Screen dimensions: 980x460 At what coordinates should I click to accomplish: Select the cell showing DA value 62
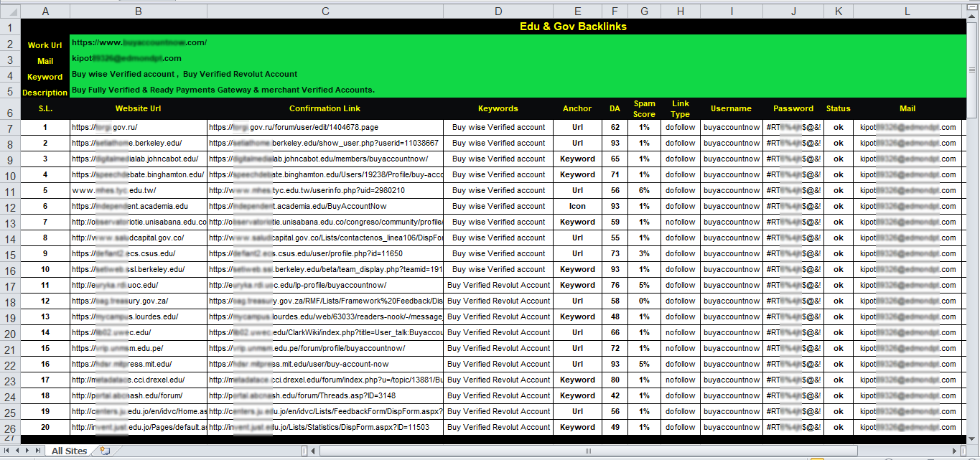pyautogui.click(x=615, y=127)
